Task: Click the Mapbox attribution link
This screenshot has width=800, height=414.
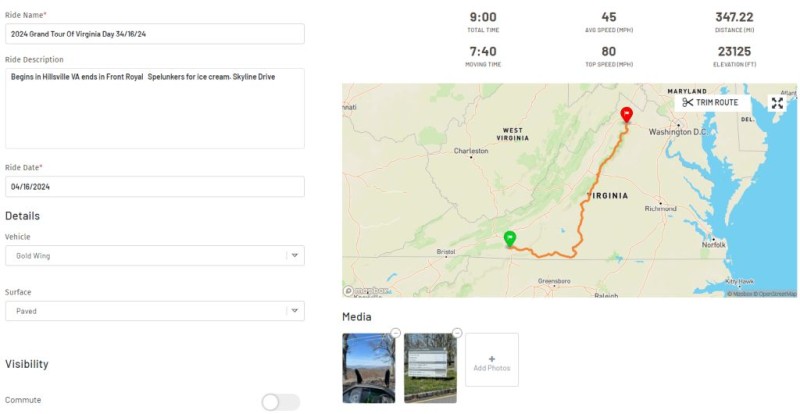Action: click(x=741, y=294)
